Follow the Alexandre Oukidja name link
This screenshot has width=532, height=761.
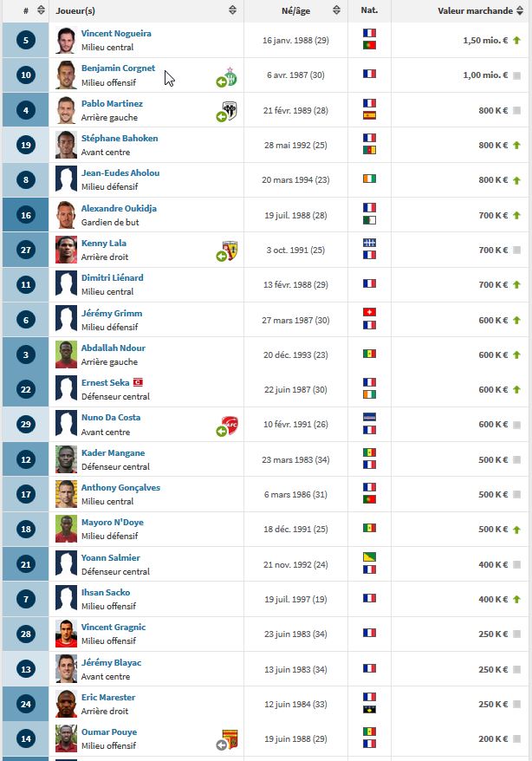119,208
